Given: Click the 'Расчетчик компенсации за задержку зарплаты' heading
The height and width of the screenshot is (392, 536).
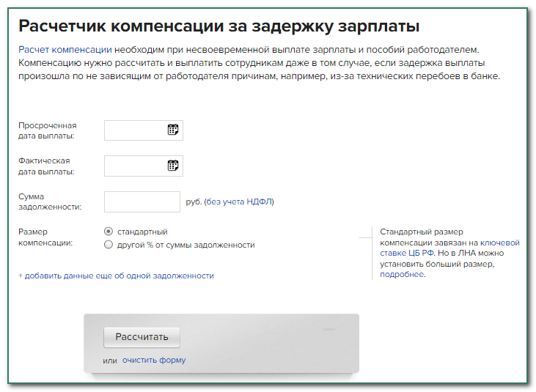Looking at the screenshot, I should pos(219,26).
